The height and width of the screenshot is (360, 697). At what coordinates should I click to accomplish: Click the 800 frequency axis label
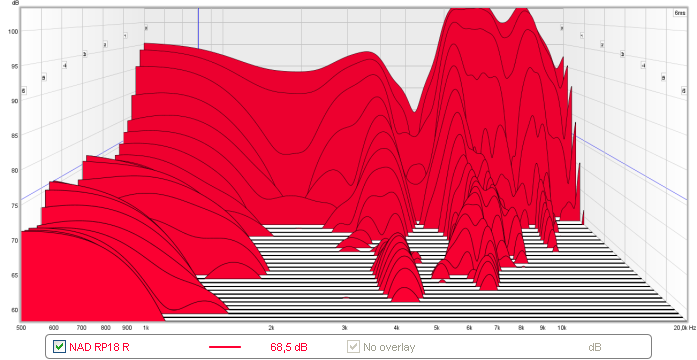[105, 328]
